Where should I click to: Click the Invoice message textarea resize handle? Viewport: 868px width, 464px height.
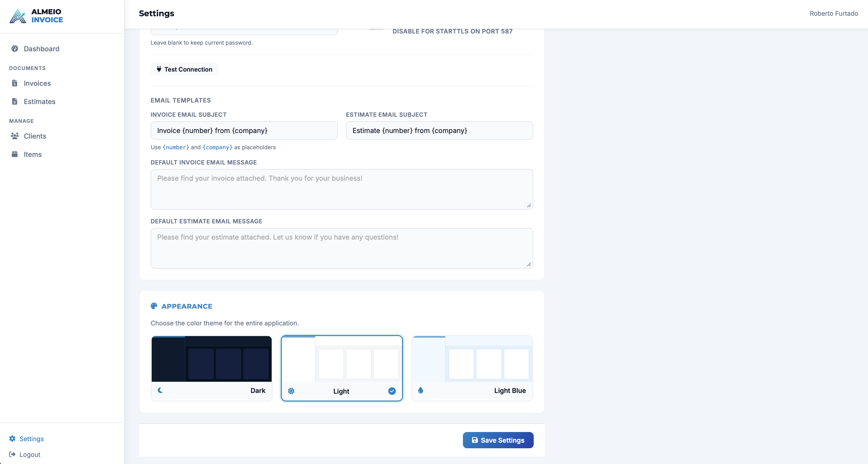pos(529,205)
